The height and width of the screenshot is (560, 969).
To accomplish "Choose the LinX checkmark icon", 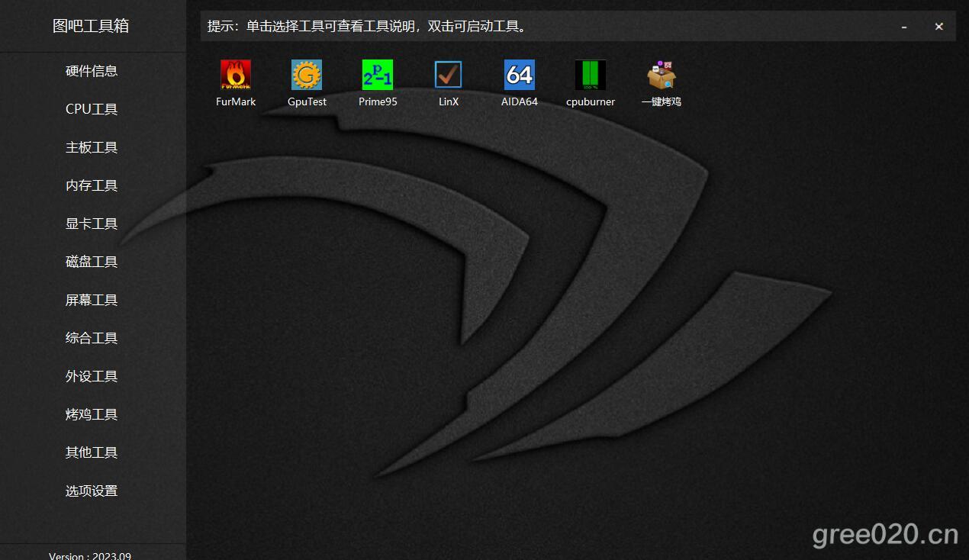I will coord(449,75).
